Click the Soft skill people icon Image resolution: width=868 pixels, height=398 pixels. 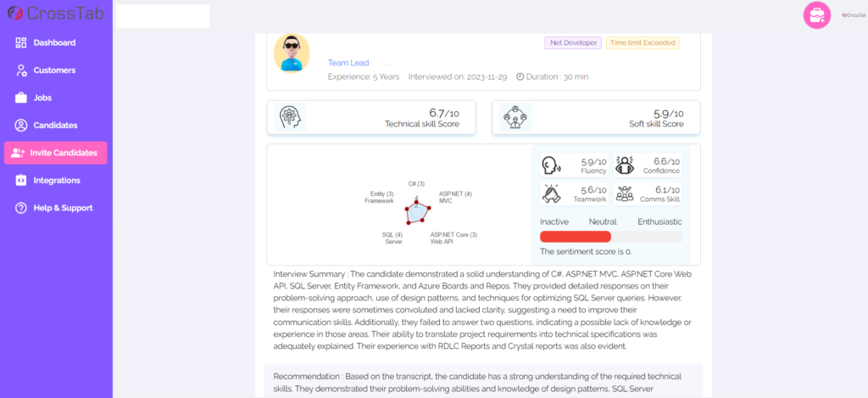click(x=515, y=117)
